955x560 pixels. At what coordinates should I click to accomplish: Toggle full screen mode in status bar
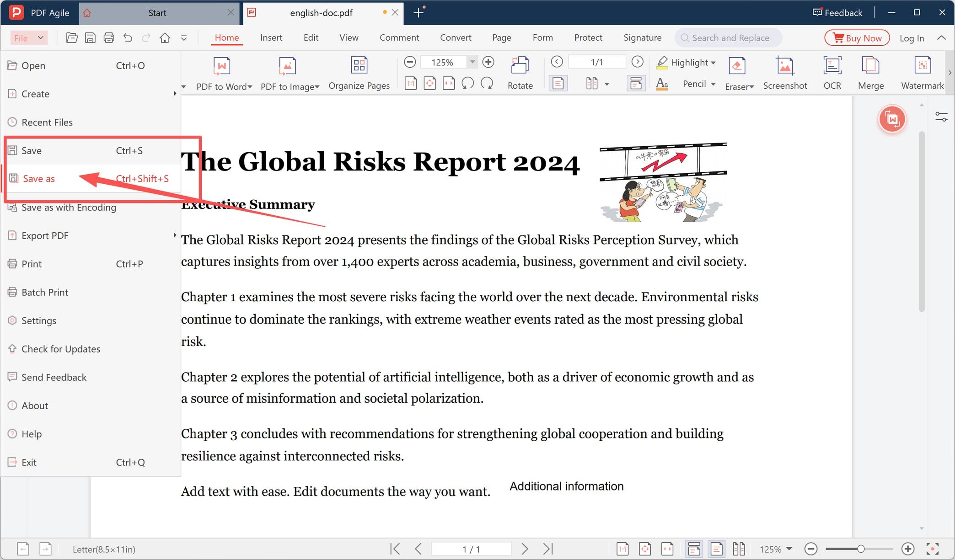click(932, 549)
